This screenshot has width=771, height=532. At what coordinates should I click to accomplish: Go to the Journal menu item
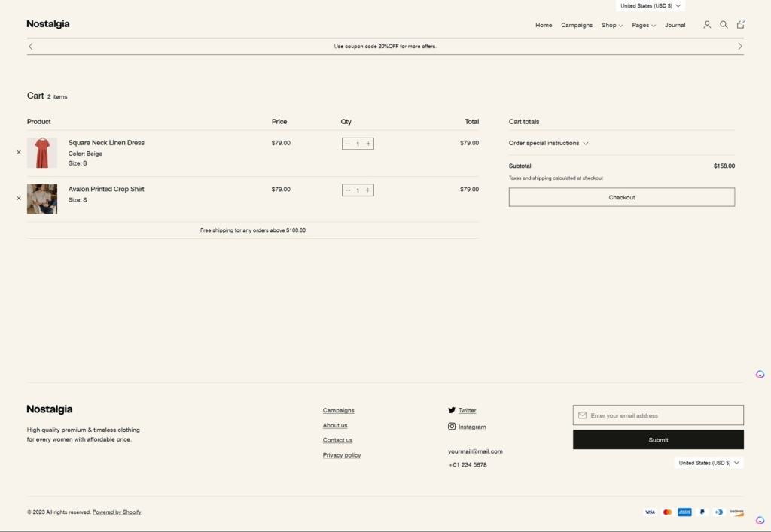tap(675, 25)
